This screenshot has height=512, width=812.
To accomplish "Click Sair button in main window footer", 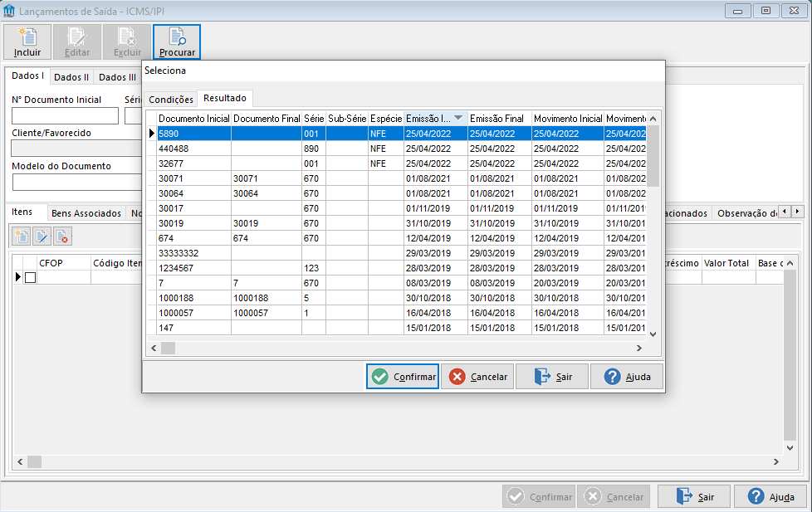I will coord(694,497).
